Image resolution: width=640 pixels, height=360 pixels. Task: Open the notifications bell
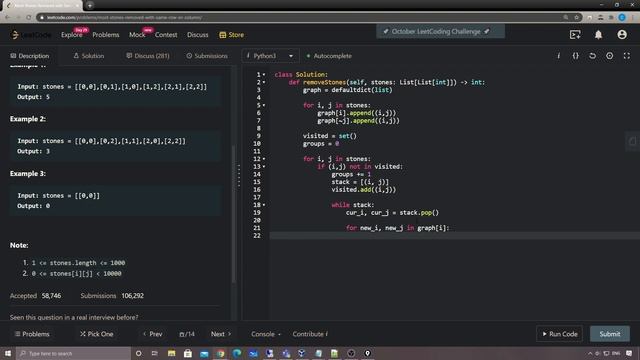tap(598, 35)
